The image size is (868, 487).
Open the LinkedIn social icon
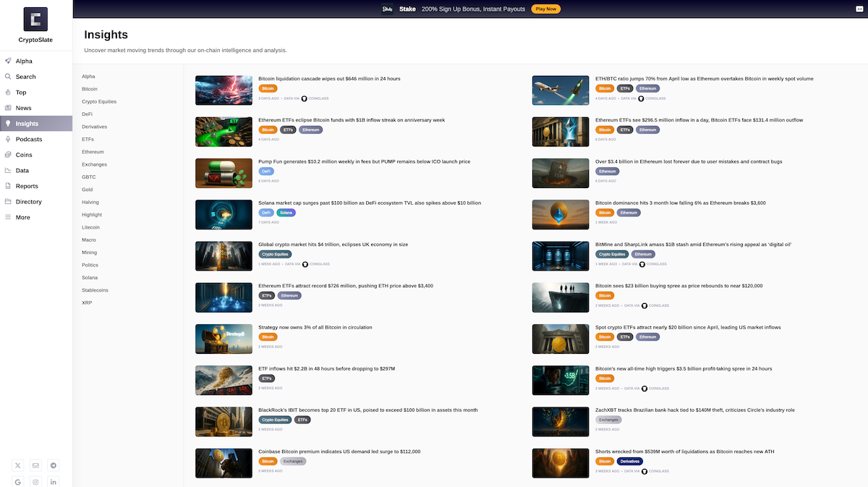click(54, 482)
